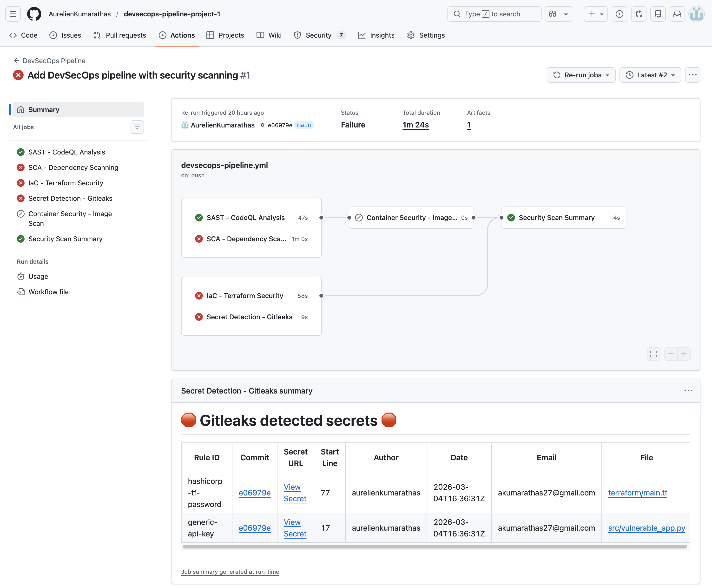
Task: Open the kebab menu on Gitleaks summary panel
Action: pyautogui.click(x=688, y=391)
